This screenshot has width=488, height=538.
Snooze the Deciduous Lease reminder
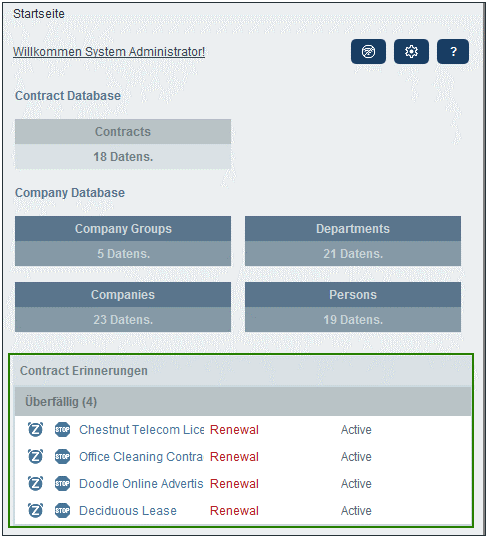pos(35,511)
